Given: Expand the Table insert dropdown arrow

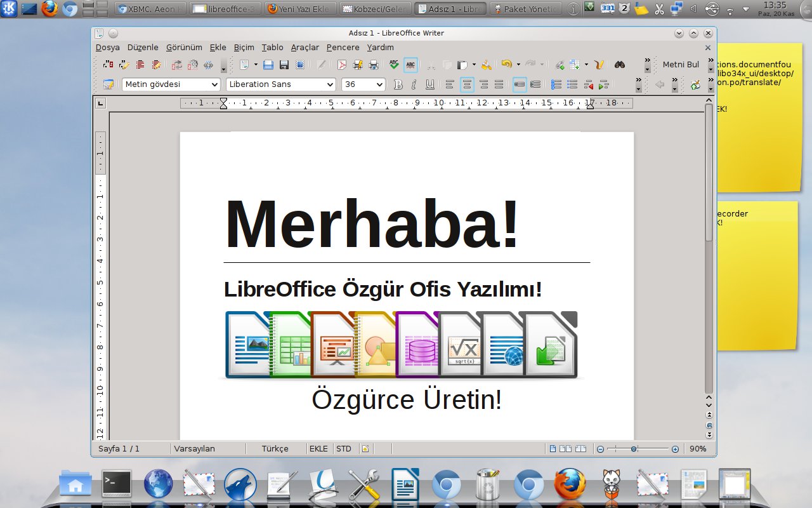Looking at the screenshot, I should tap(586, 64).
